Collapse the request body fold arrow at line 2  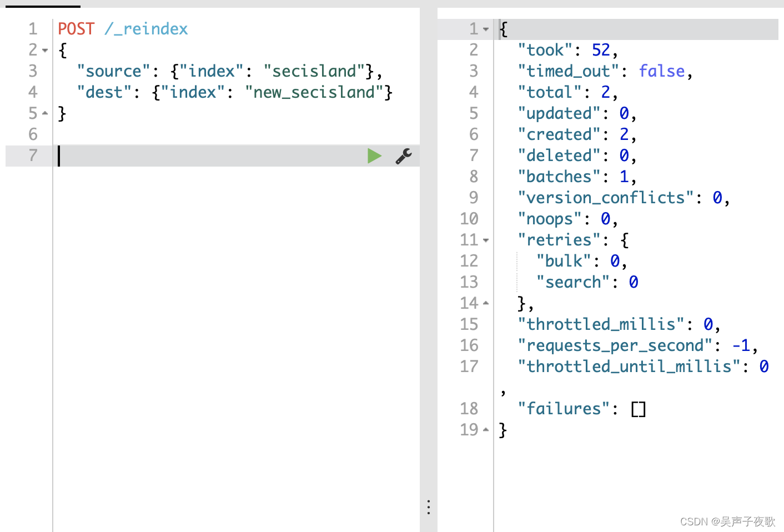pyautogui.click(x=45, y=51)
